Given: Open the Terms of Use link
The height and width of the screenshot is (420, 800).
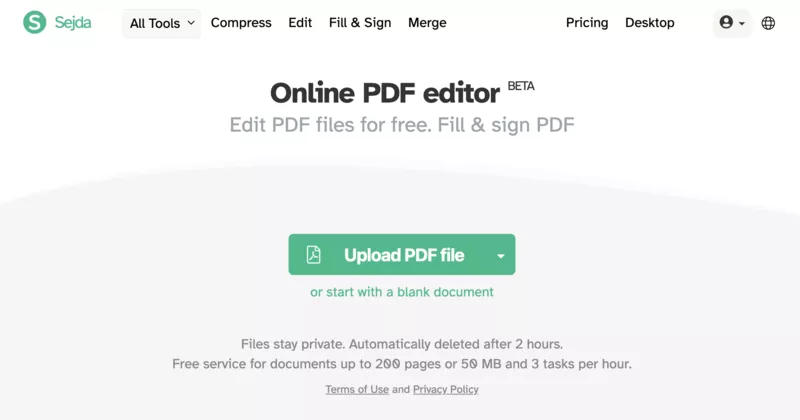Looking at the screenshot, I should click(x=357, y=389).
